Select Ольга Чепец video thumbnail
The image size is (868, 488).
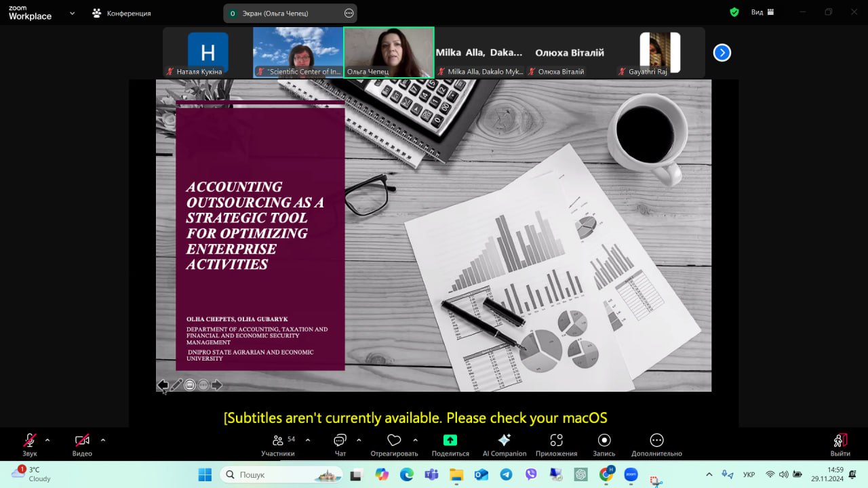389,53
